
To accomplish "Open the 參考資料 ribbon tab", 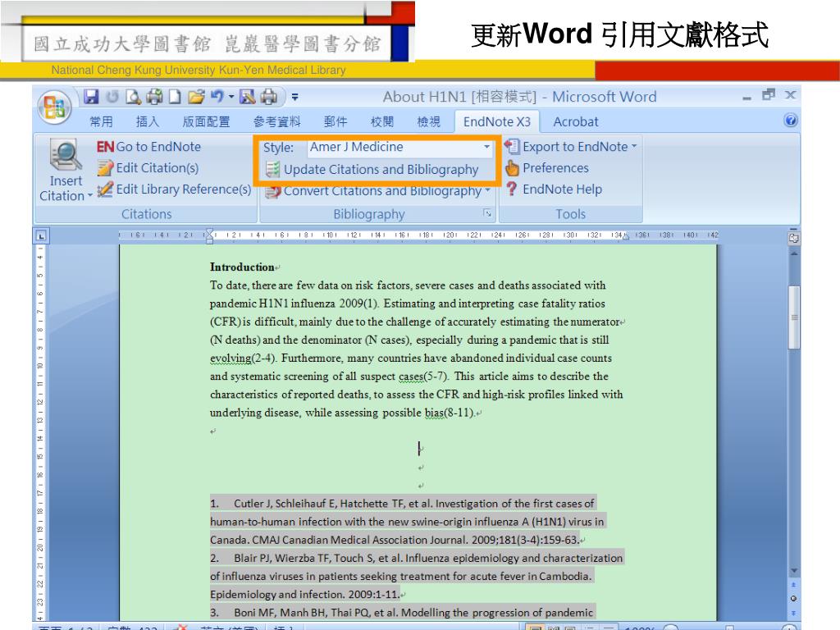I will pyautogui.click(x=277, y=121).
